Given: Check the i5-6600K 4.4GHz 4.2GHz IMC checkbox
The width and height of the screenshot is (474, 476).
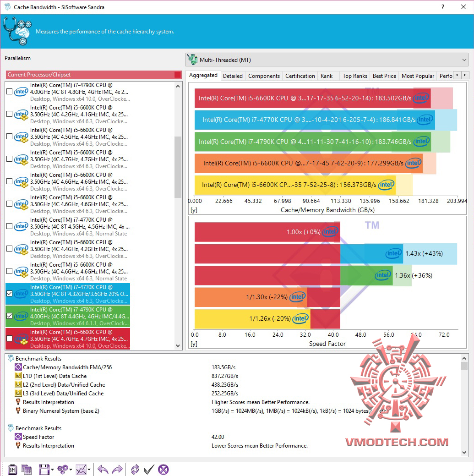Looking at the screenshot, I should 10,249.
